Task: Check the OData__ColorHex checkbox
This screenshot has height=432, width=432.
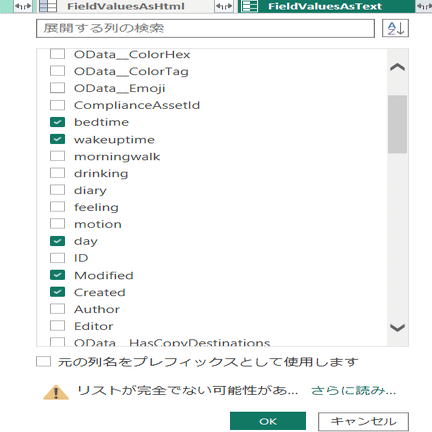Action: 57,54
